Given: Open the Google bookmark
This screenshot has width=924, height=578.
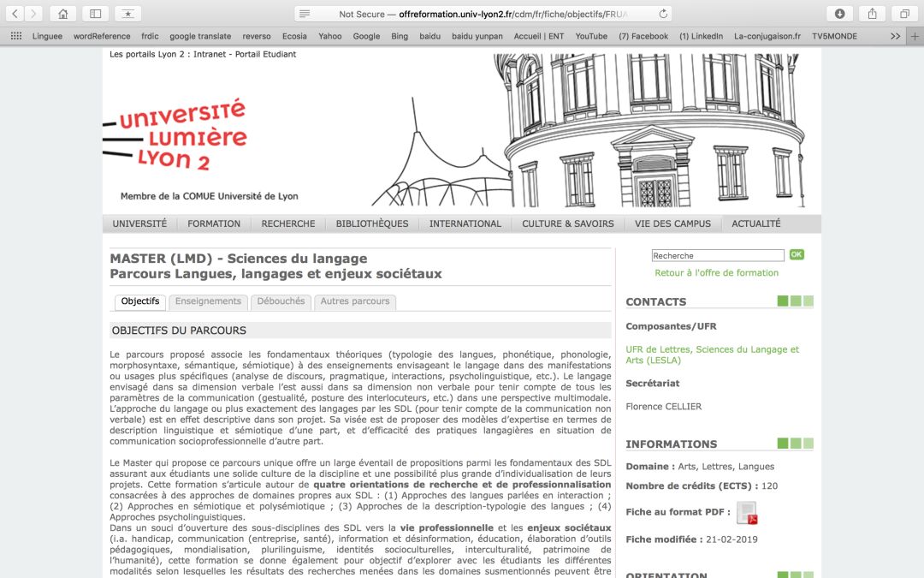Looking at the screenshot, I should tap(366, 36).
